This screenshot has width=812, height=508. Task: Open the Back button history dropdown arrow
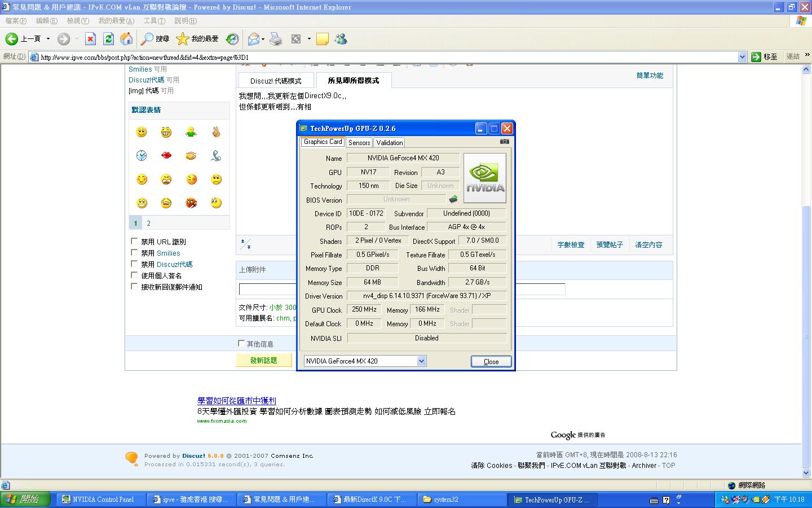[48, 38]
